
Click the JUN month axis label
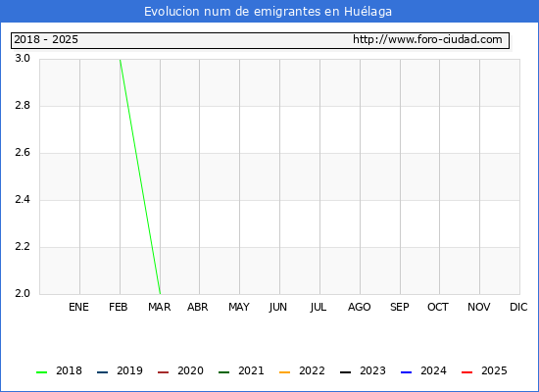click(277, 307)
